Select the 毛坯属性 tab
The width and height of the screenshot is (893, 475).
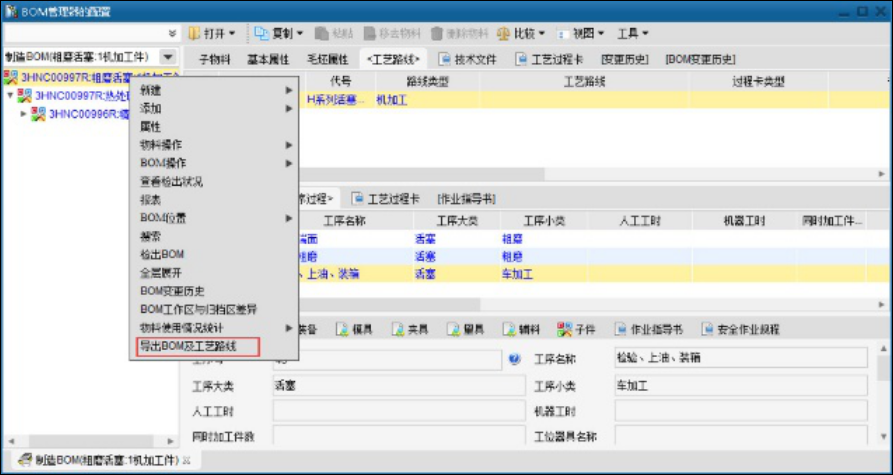click(327, 59)
